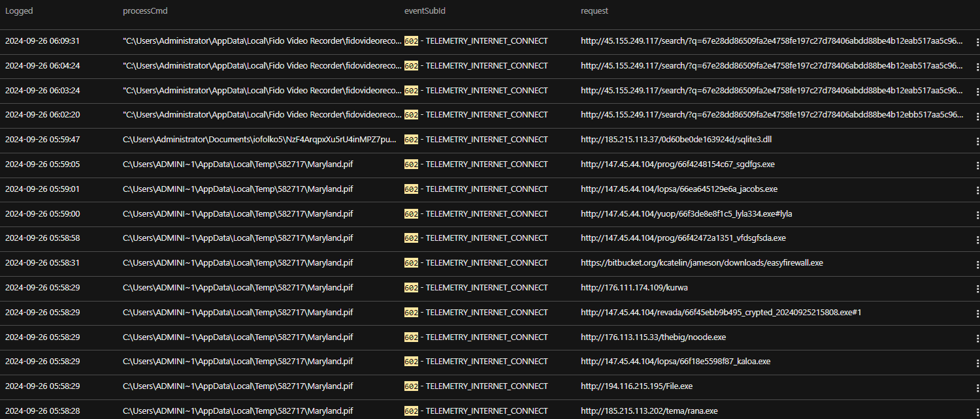Screen dimensions: 980x419
Task: Select the sgdfgs.exe request URL cell
Action: click(x=678, y=164)
